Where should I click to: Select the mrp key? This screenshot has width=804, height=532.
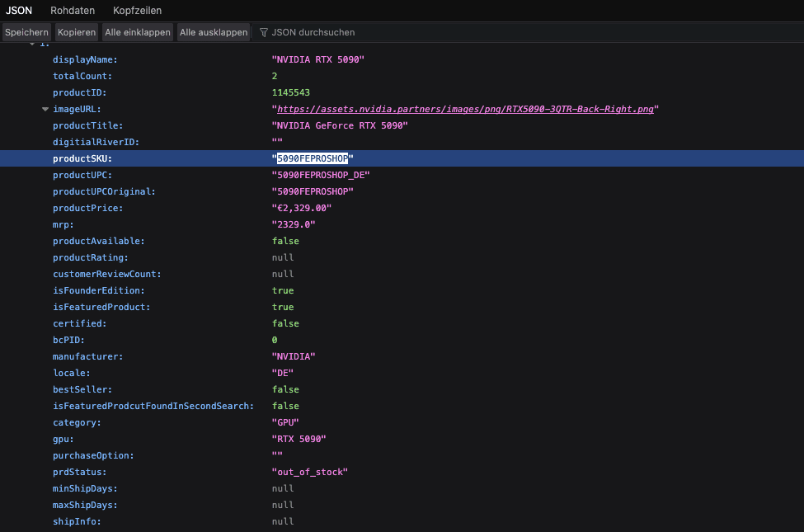pyautogui.click(x=63, y=224)
